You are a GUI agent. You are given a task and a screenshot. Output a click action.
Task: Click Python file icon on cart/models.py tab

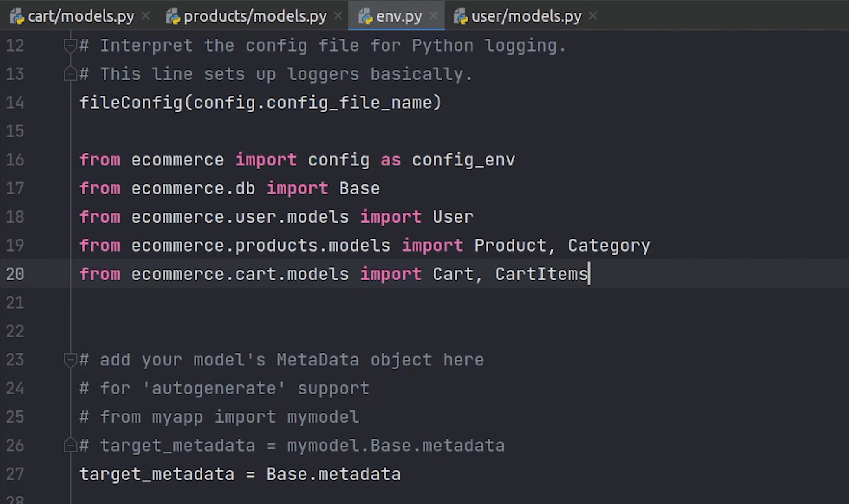(17, 16)
